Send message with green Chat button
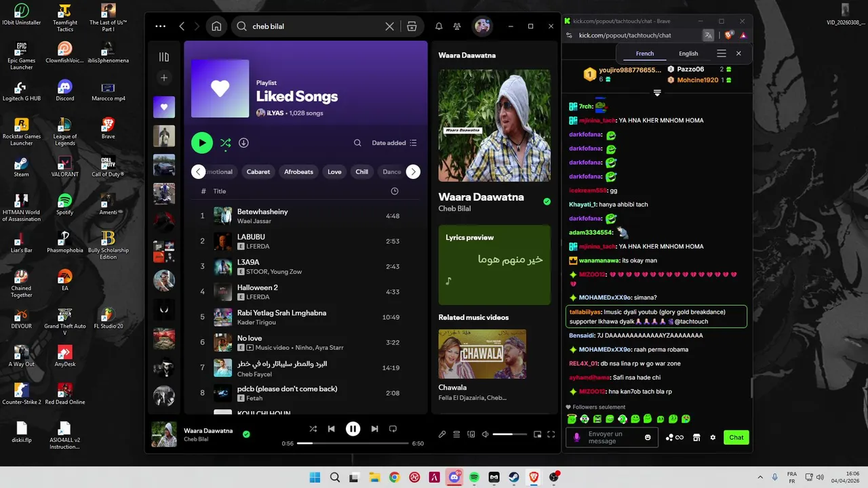The image size is (868, 488). 736,437
